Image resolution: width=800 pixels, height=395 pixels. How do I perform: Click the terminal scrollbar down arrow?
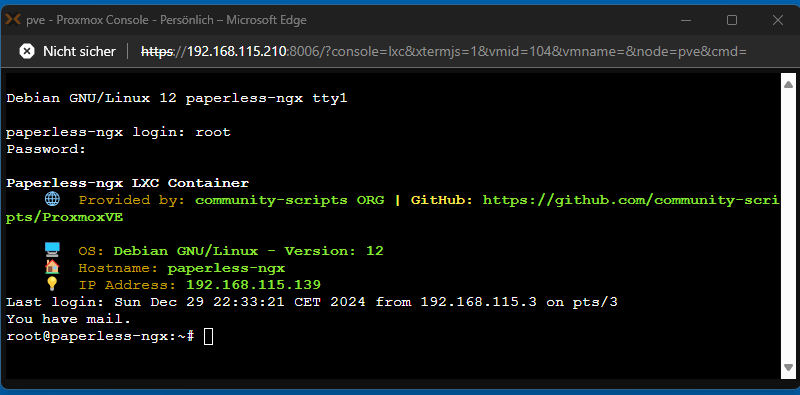(x=788, y=367)
